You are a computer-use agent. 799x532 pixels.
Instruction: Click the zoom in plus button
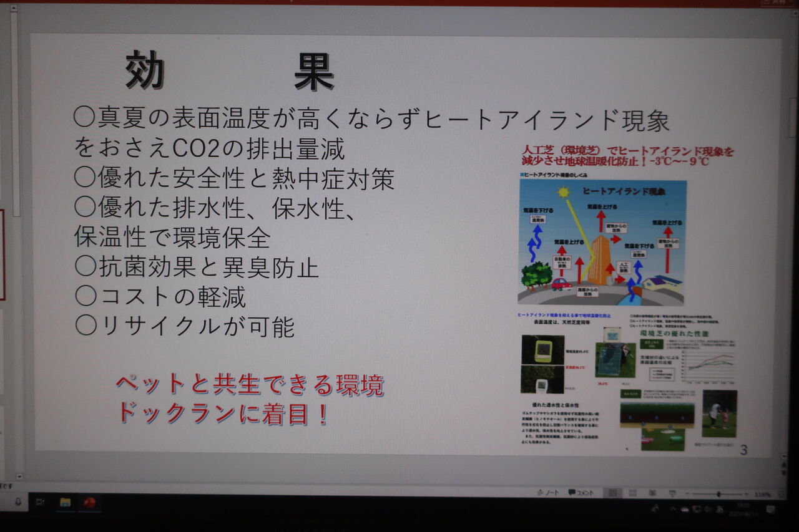pyautogui.click(x=747, y=493)
